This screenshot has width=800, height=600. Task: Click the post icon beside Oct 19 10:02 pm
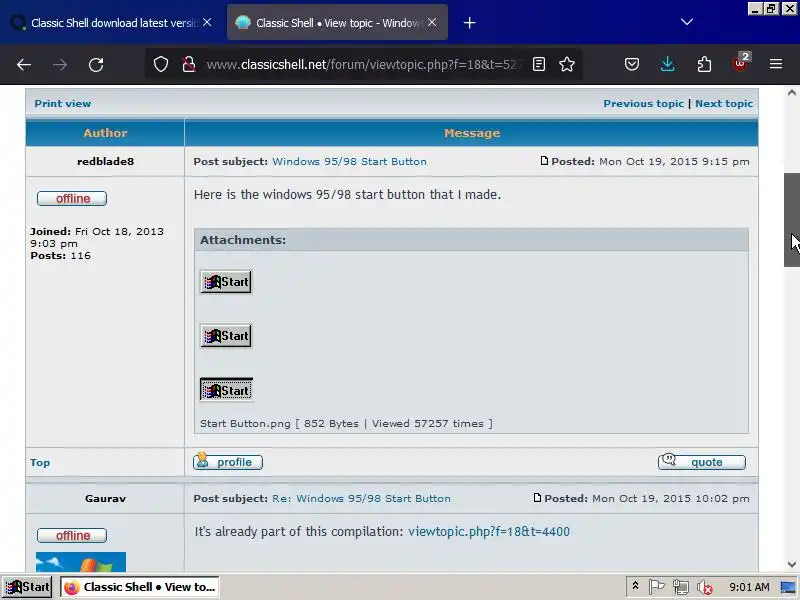pos(537,498)
